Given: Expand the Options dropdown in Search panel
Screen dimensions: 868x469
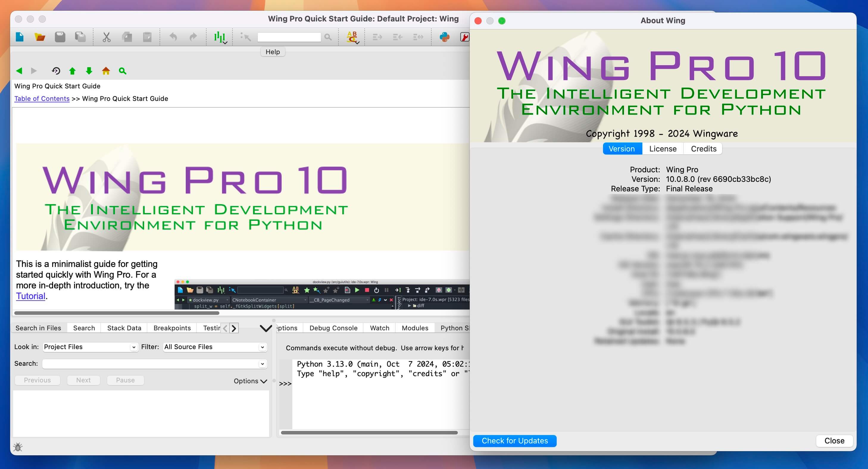Looking at the screenshot, I should tap(249, 379).
